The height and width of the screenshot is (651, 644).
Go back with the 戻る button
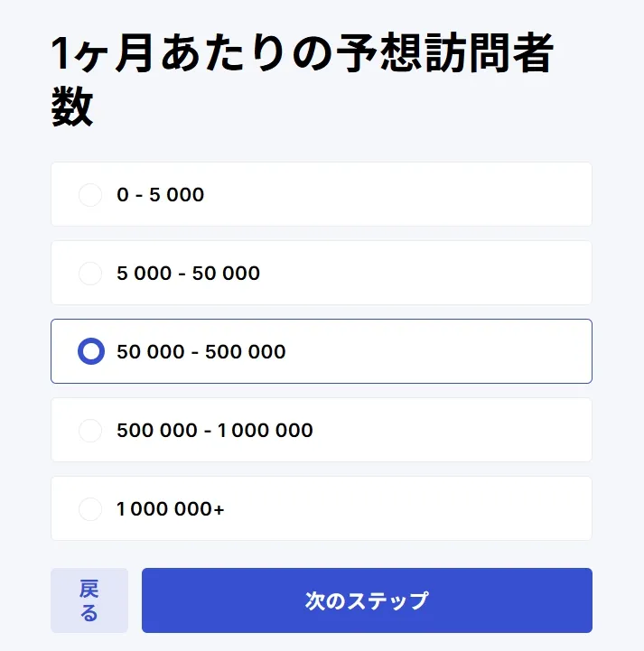click(x=89, y=600)
